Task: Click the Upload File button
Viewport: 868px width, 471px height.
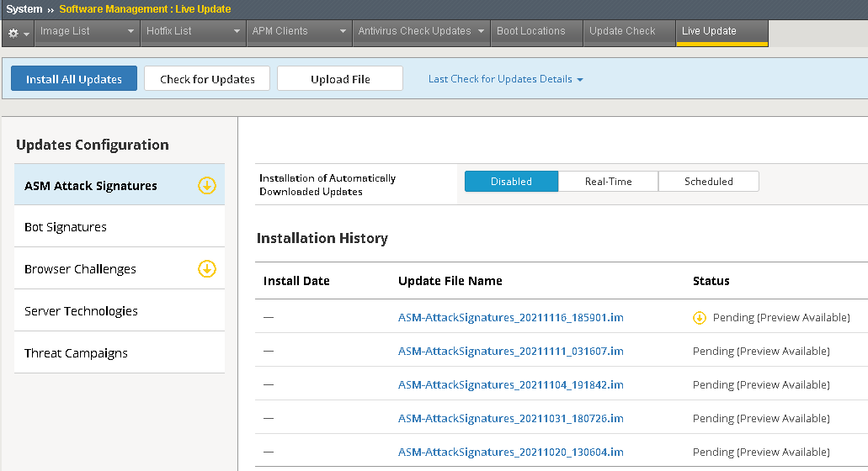Action: point(340,79)
